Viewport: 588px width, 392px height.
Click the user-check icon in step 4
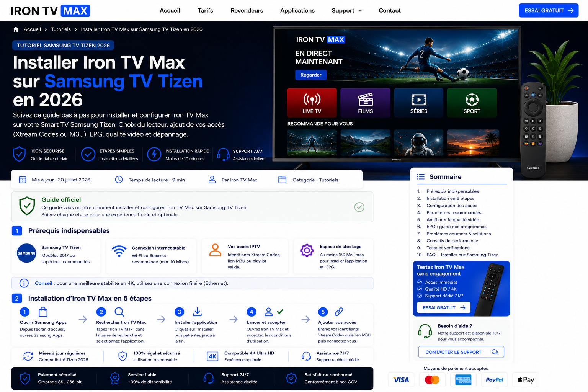tap(274, 312)
